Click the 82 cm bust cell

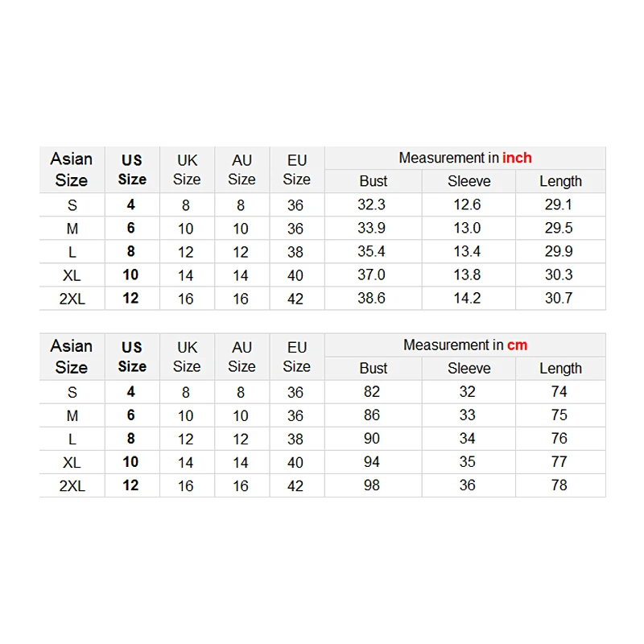pyautogui.click(x=372, y=392)
